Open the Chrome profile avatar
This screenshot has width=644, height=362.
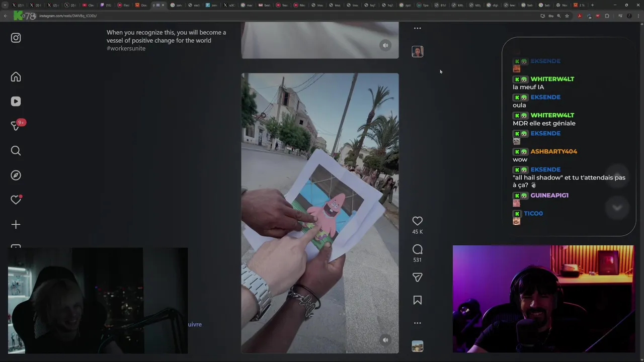629,16
